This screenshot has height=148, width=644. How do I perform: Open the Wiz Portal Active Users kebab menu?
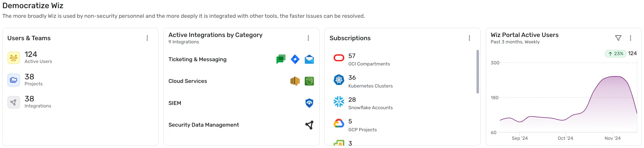(x=630, y=38)
